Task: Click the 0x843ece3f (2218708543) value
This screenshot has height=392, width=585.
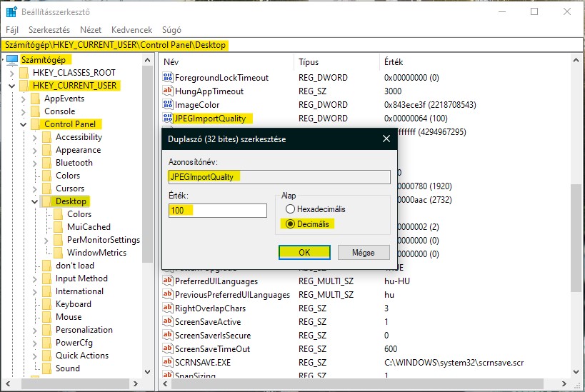Action: pos(430,105)
